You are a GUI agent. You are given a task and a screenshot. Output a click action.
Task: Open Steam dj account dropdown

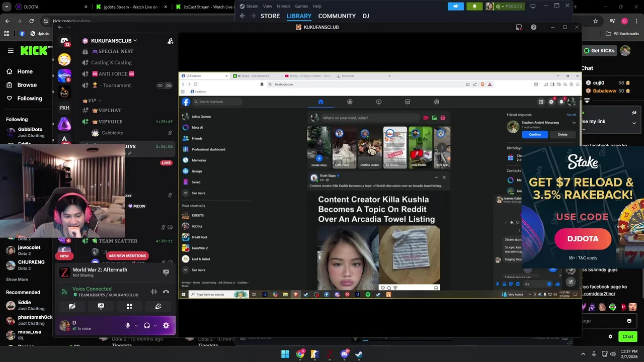tap(504, 6)
